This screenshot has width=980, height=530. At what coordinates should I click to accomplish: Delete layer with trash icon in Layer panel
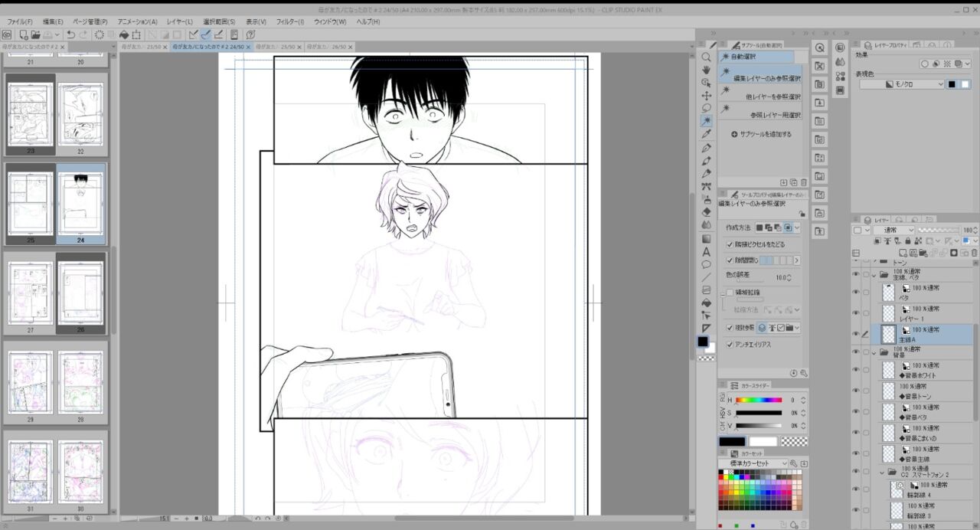973,252
